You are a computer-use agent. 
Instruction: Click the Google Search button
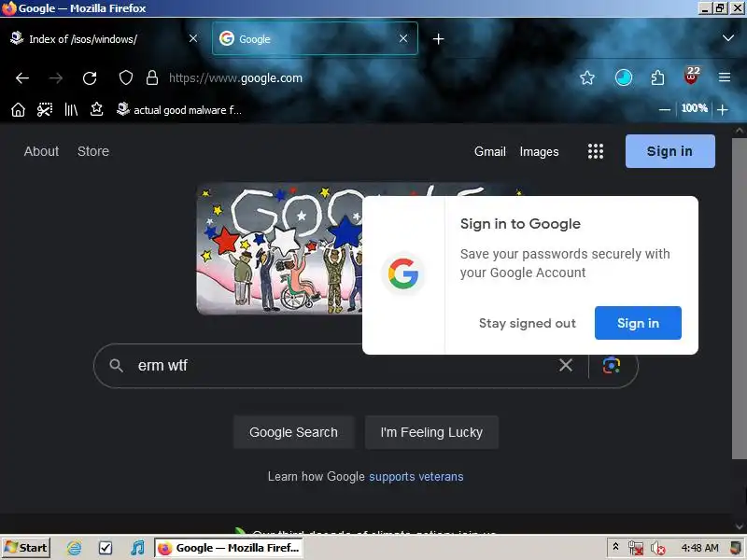[293, 432]
